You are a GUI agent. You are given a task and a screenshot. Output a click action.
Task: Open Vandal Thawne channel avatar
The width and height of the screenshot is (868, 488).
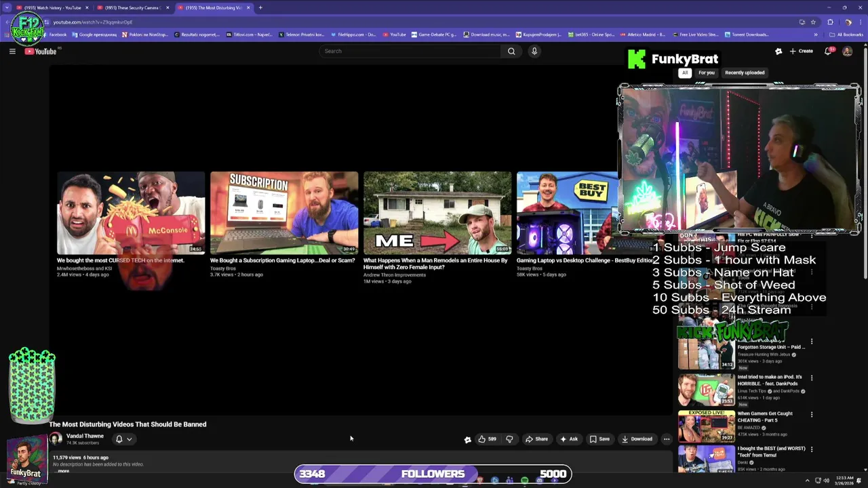coord(56,439)
